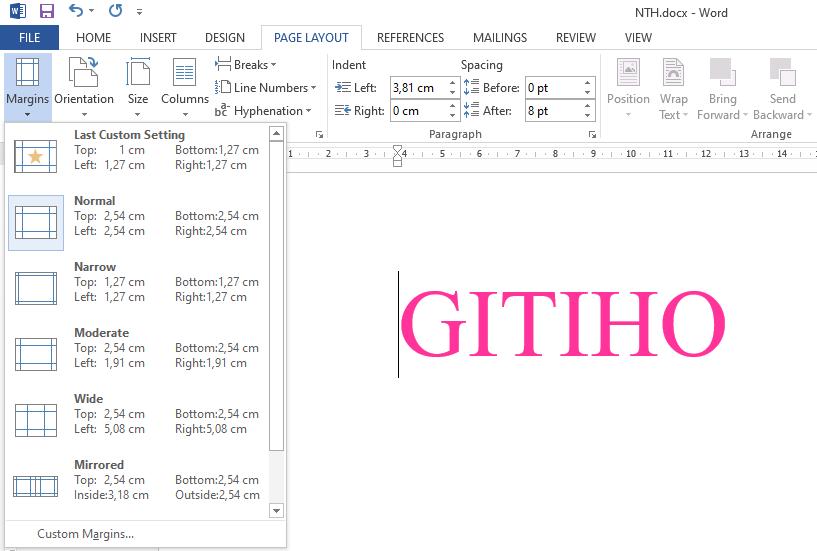Open the paper Size menu
Image resolution: width=817 pixels, height=551 pixels.
138,87
